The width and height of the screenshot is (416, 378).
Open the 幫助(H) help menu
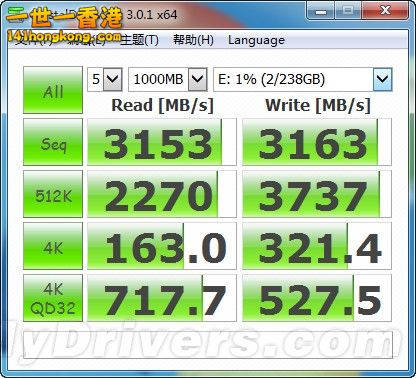coord(193,40)
